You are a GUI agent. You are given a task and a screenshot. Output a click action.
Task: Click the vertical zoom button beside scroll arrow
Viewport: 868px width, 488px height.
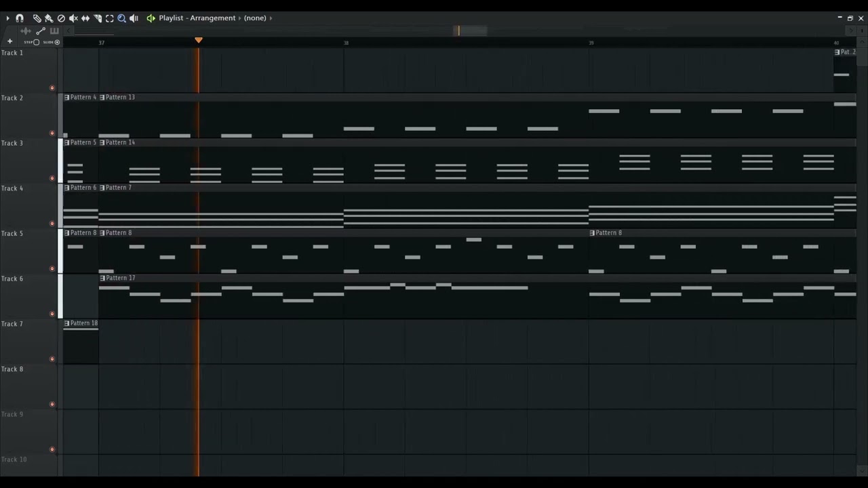tap(862, 30)
